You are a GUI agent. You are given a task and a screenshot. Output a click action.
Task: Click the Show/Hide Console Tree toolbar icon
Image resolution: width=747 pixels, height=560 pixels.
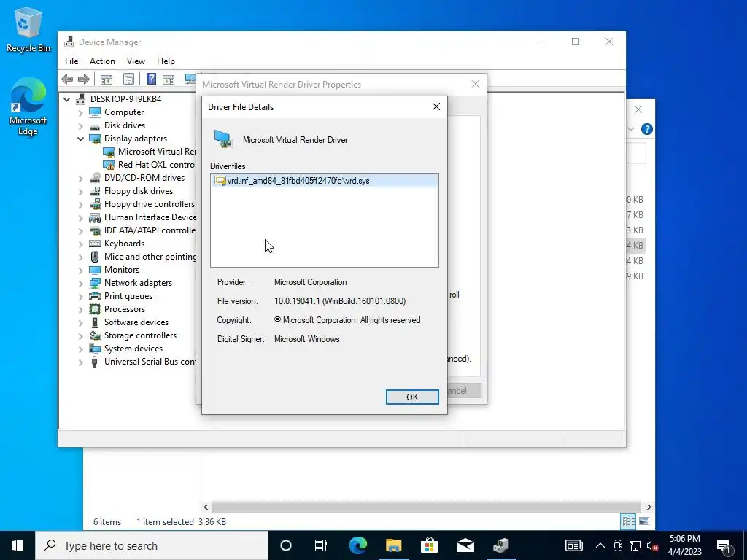[107, 79]
